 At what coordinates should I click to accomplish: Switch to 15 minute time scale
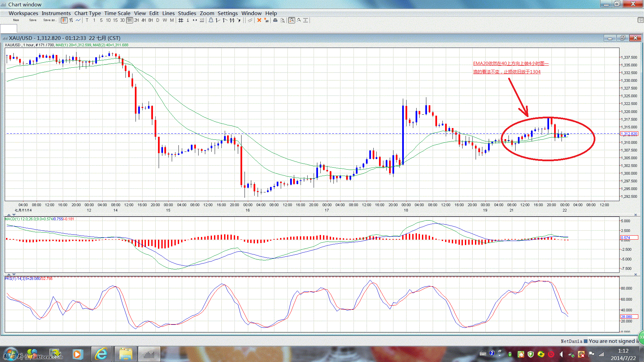pos(115,20)
